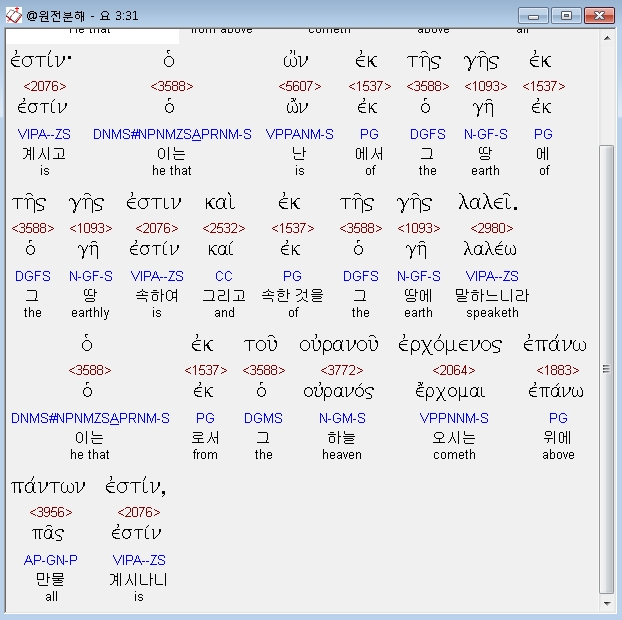The image size is (622, 620).
Task: Click the Greek word καὶ in second row
Action: pos(220,202)
